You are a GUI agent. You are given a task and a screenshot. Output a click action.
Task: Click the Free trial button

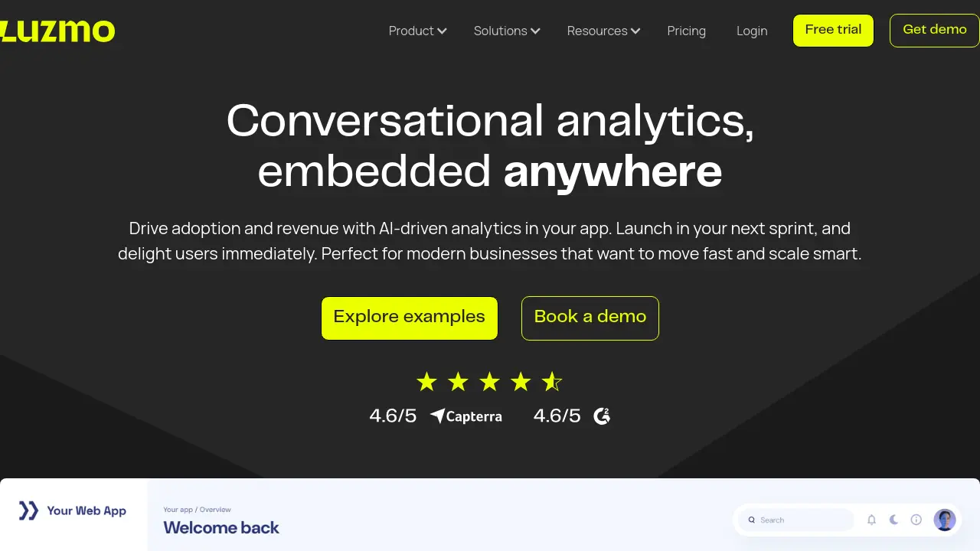[833, 31]
